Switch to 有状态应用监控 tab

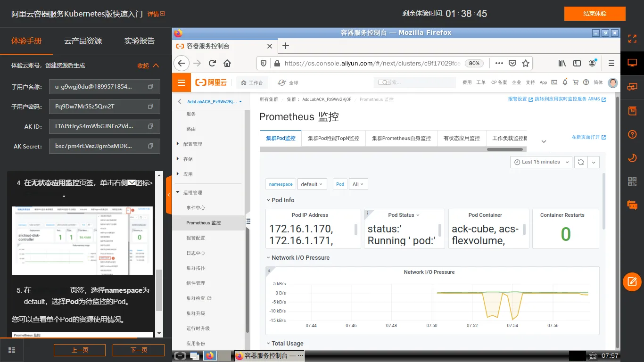coord(462,138)
